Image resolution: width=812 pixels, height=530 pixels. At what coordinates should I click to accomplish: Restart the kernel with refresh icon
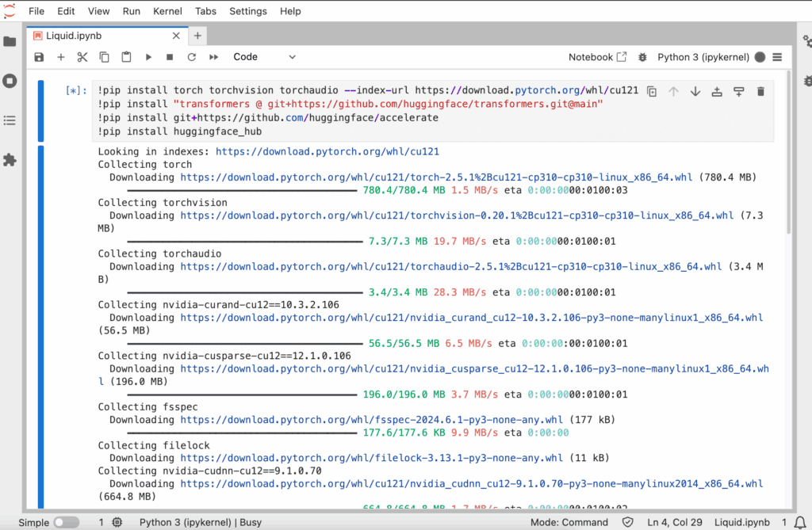coord(192,57)
